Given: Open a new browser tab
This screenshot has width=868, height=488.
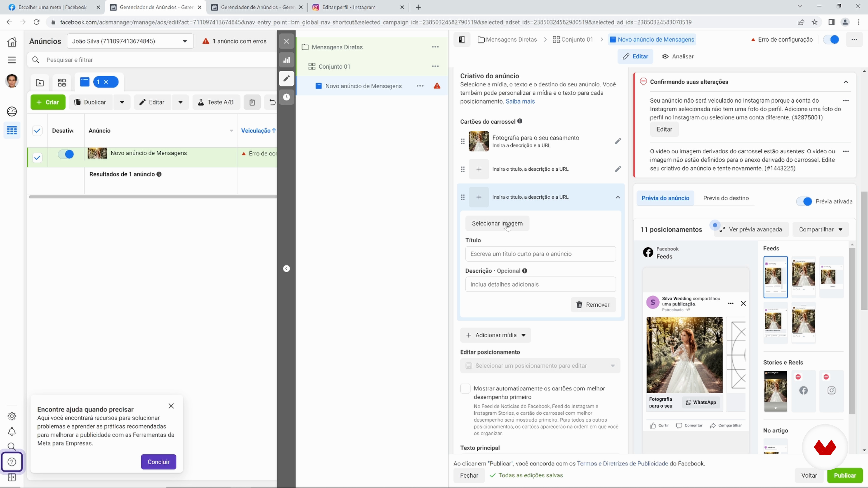Looking at the screenshot, I should (x=418, y=7).
